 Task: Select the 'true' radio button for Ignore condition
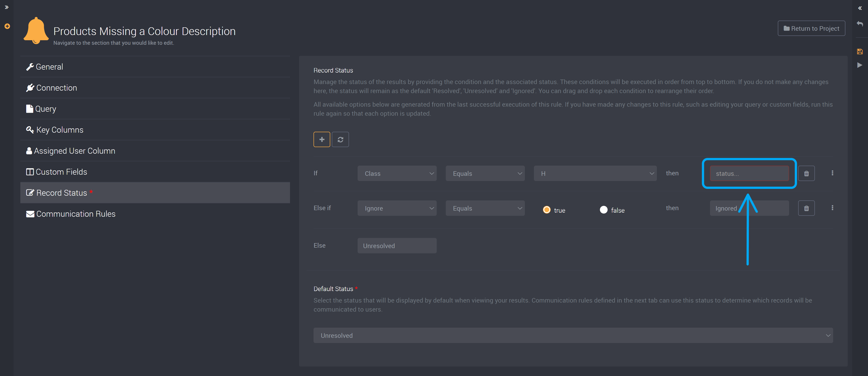click(x=547, y=209)
